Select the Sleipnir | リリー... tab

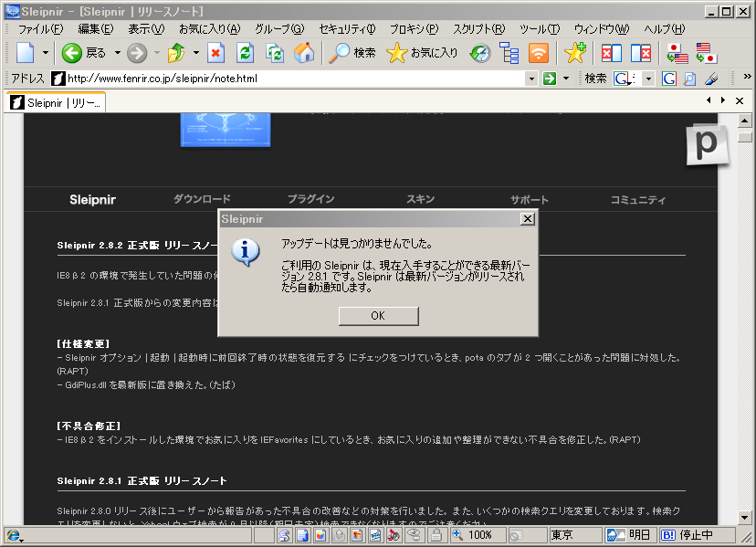point(56,103)
